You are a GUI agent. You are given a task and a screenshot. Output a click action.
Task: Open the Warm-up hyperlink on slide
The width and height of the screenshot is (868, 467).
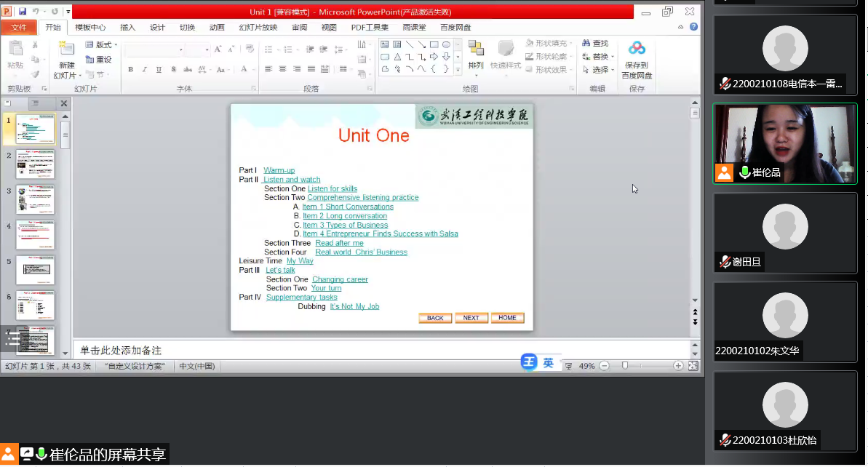pyautogui.click(x=279, y=170)
